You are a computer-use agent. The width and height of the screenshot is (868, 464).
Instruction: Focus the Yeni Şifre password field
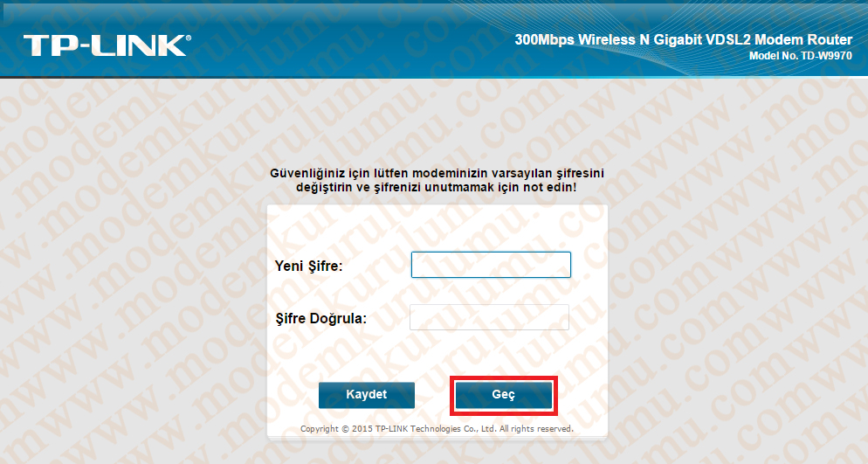click(x=491, y=265)
